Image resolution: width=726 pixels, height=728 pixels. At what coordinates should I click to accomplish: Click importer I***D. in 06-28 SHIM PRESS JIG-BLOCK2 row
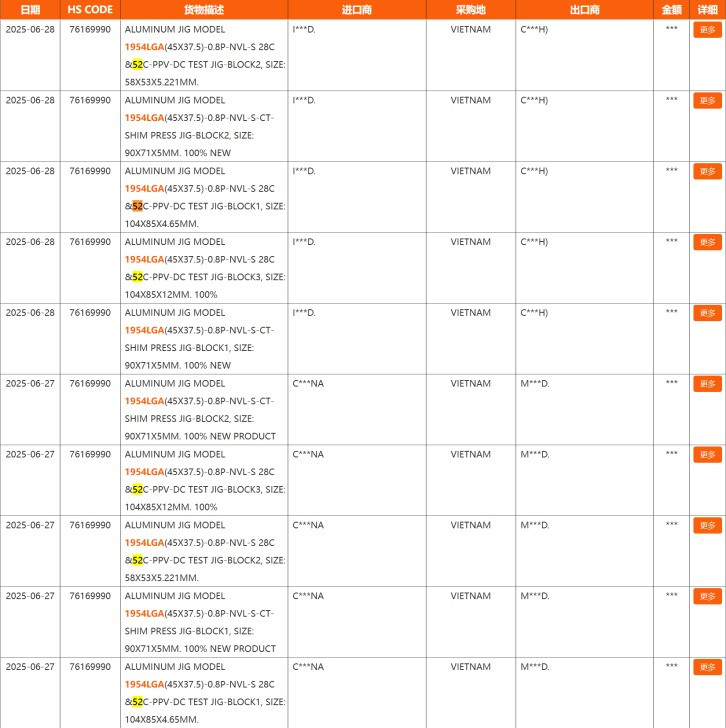pos(304,100)
